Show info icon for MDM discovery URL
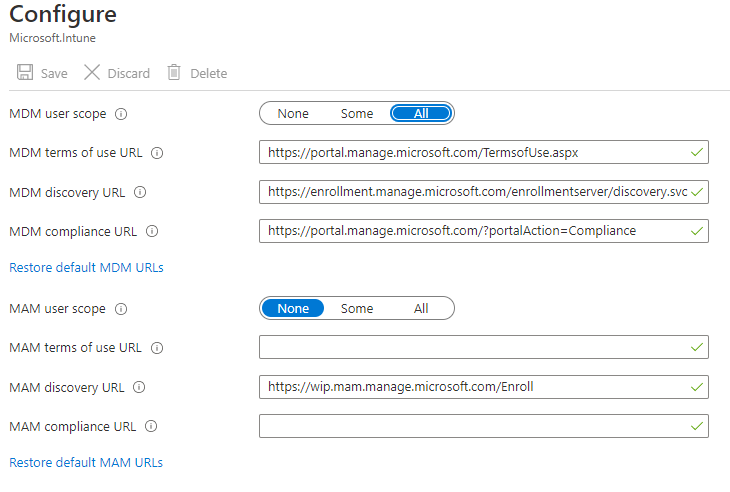The height and width of the screenshot is (492, 730). coord(140,192)
